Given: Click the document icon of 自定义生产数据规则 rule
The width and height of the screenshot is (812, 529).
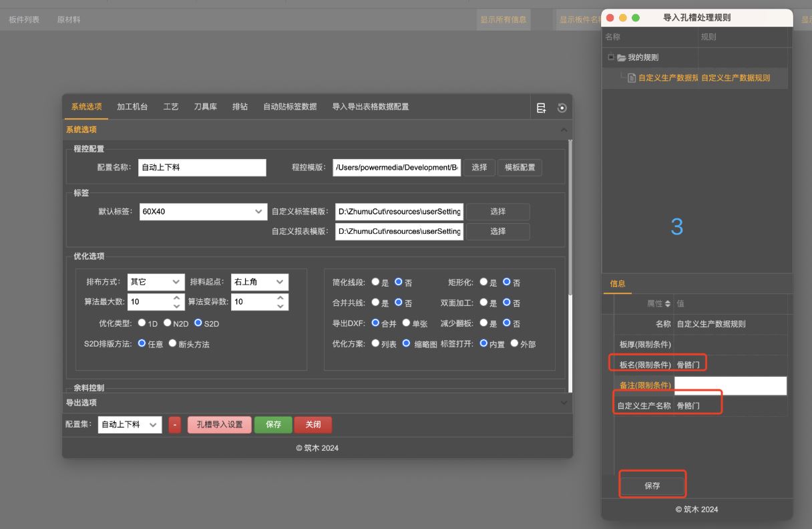Looking at the screenshot, I should pos(631,78).
